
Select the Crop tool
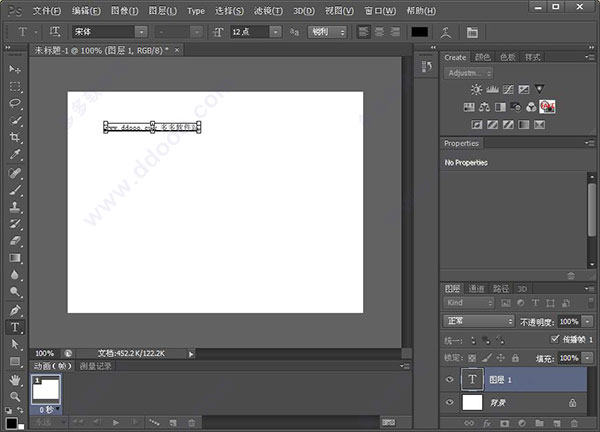[15, 137]
